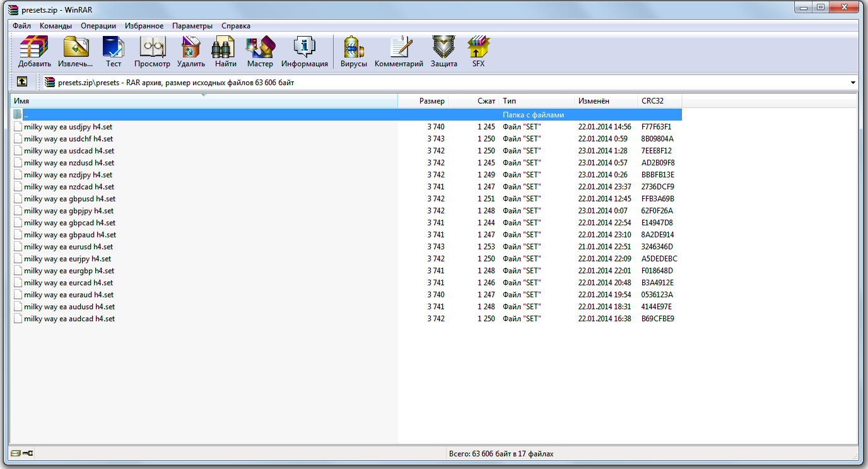The image size is (868, 469).
Task: Click CRC32 value 4144E97E
Action: tap(657, 307)
